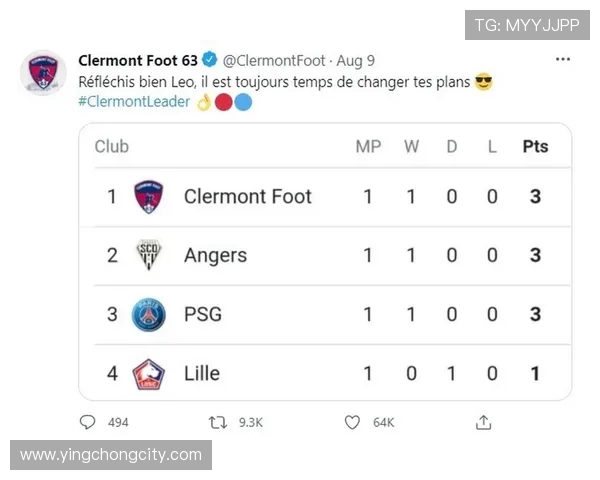The width and height of the screenshot is (600, 480).
Task: Like the tweet with the heart icon
Action: point(352,423)
